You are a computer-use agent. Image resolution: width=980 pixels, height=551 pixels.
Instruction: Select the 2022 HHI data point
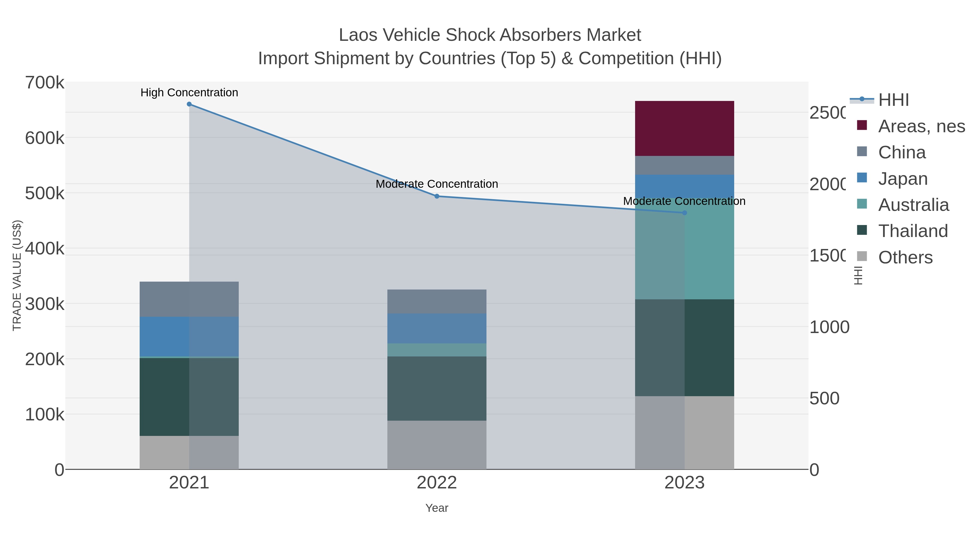click(x=437, y=196)
